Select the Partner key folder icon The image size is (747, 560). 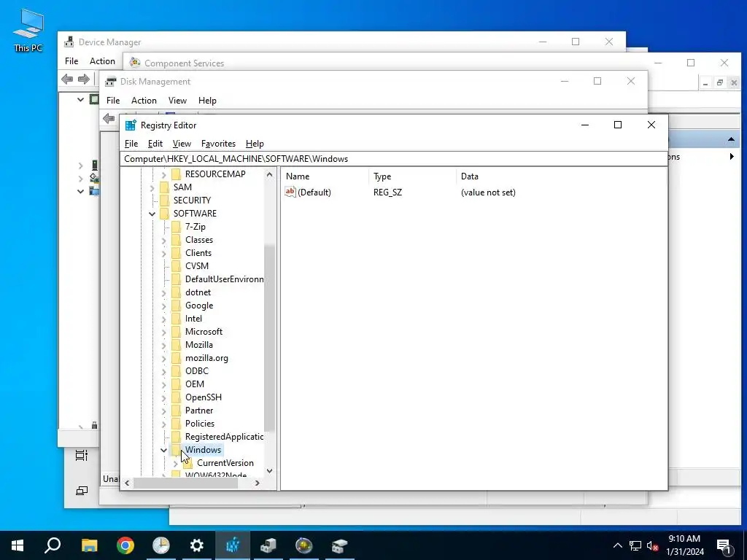pos(176,411)
